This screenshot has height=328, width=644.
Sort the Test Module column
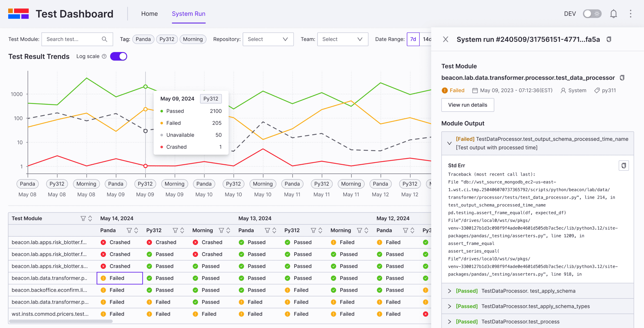click(90, 219)
